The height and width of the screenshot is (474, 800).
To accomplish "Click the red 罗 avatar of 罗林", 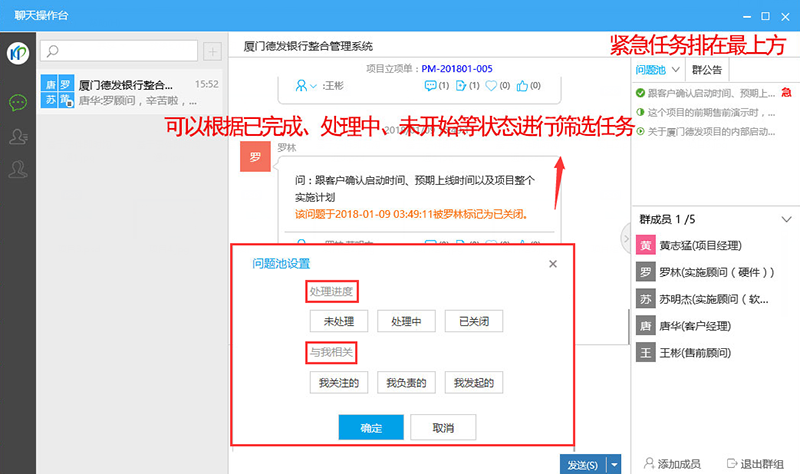I will coord(255,157).
